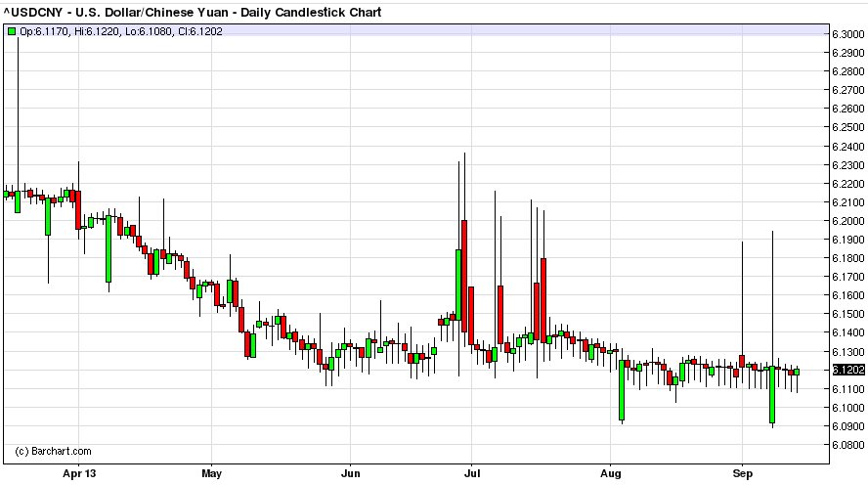Image resolution: width=868 pixels, height=485 pixels.
Task: Click the 'Jun' date axis label
Action: [x=350, y=473]
